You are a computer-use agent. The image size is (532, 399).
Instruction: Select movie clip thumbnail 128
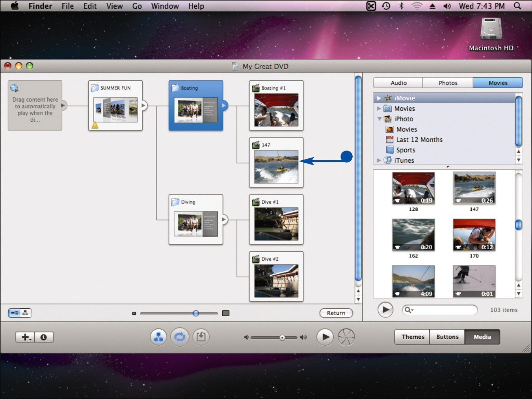coord(413,188)
